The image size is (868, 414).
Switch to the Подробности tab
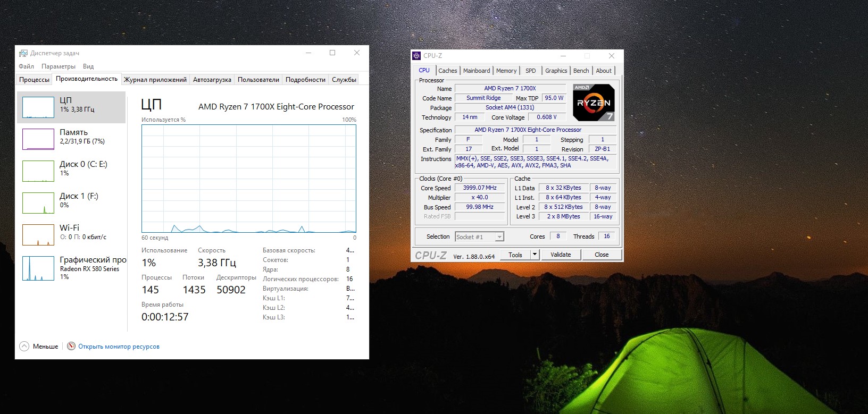click(305, 80)
